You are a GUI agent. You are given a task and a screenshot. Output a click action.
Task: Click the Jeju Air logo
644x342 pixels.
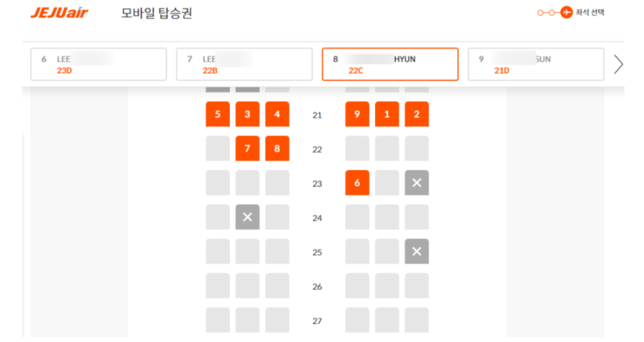point(59,13)
